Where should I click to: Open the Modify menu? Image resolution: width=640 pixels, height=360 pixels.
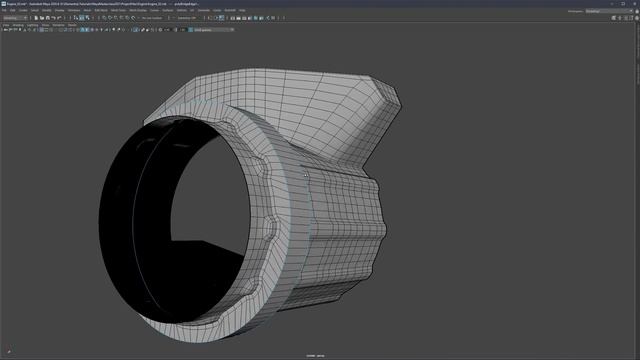47,10
